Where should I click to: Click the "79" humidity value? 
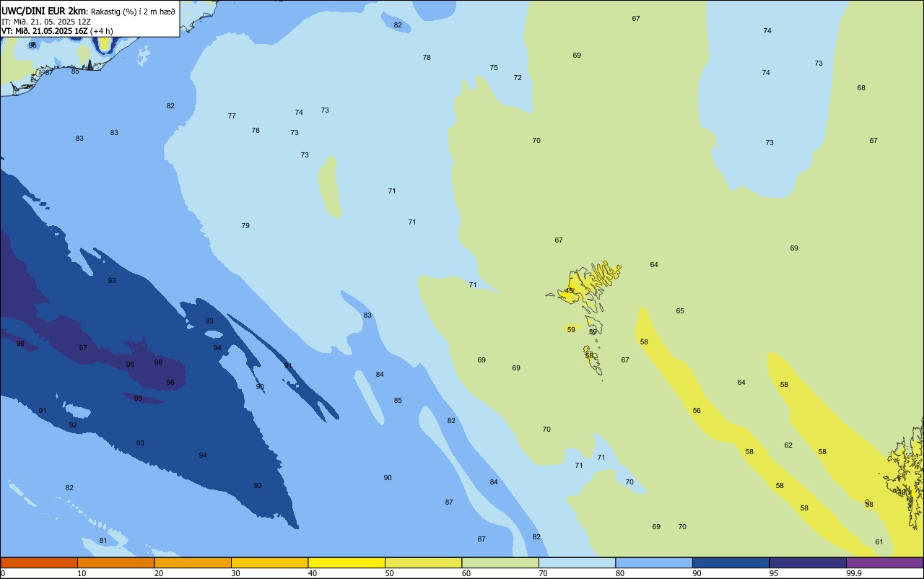point(245,226)
